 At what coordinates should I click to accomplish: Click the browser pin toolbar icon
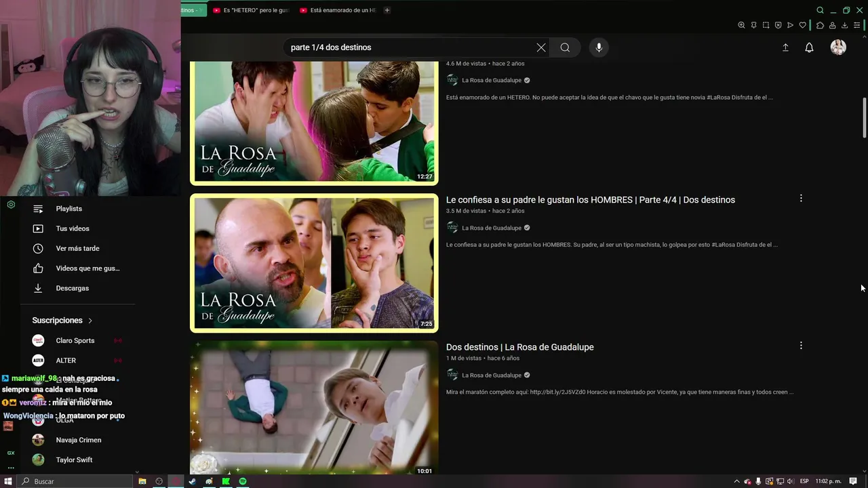(753, 25)
